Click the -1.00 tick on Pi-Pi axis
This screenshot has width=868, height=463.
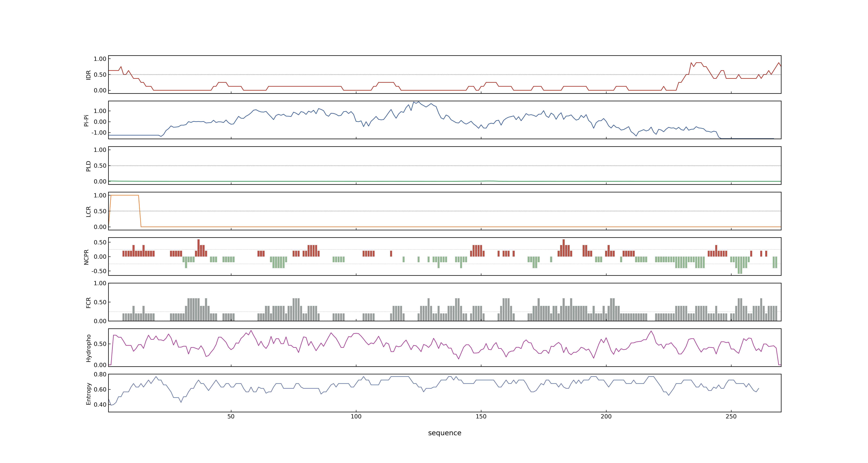coord(99,133)
